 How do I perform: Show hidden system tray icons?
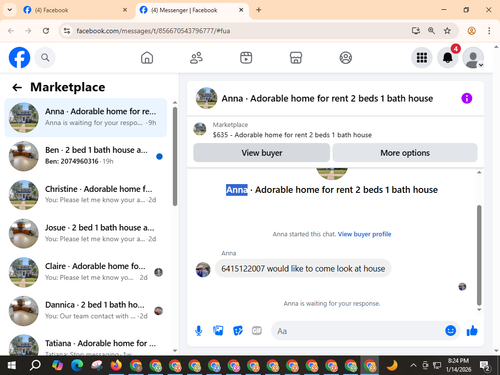click(x=413, y=366)
